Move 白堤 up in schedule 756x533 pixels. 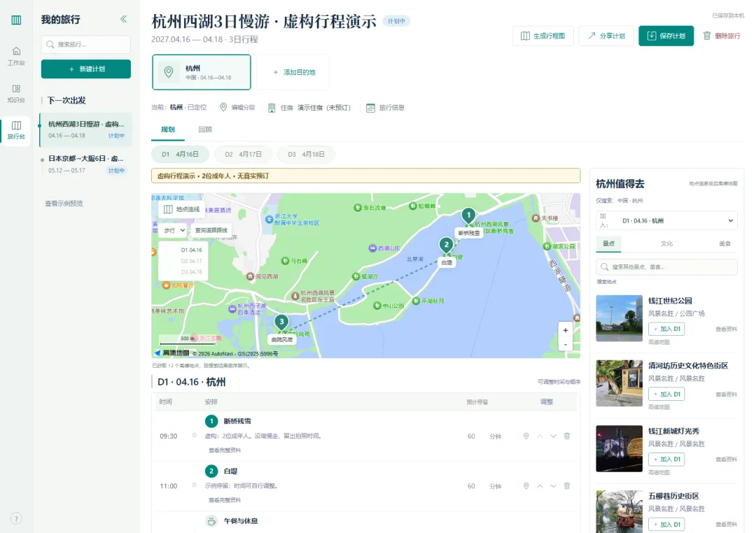click(x=540, y=485)
